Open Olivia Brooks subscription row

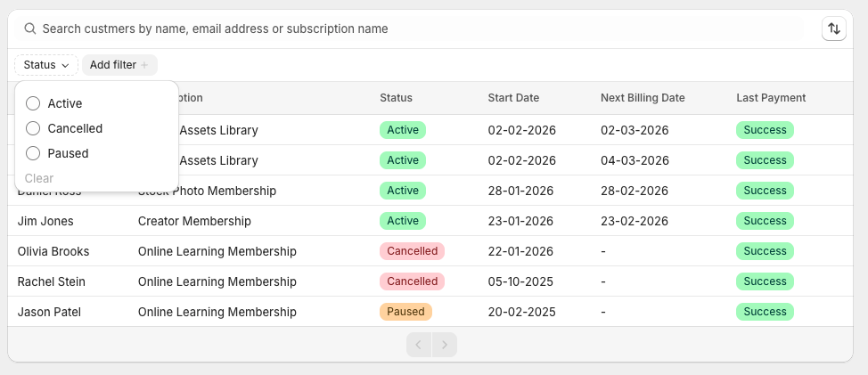tap(53, 251)
